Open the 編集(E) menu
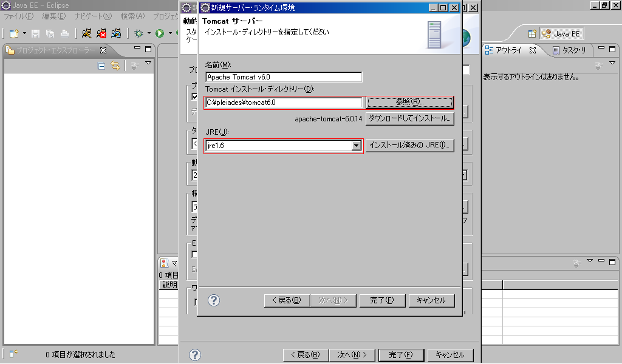 coord(54,16)
